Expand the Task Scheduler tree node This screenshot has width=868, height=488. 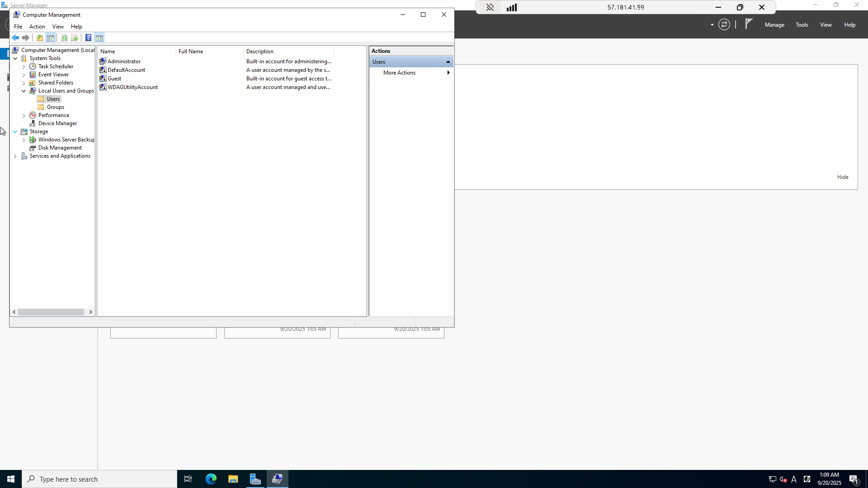coord(24,67)
